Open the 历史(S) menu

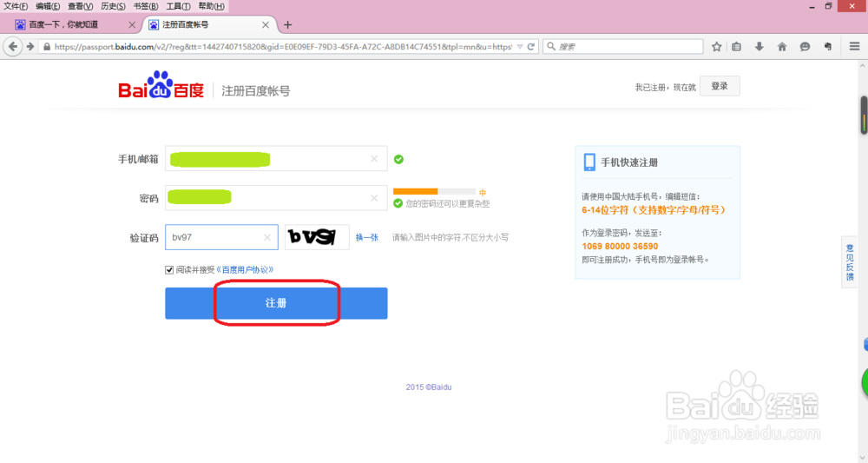pos(113,6)
